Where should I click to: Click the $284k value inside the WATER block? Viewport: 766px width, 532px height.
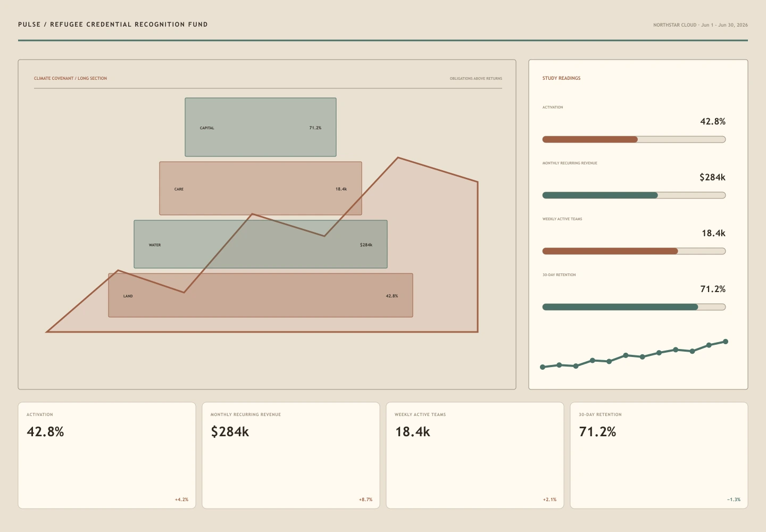pos(366,245)
